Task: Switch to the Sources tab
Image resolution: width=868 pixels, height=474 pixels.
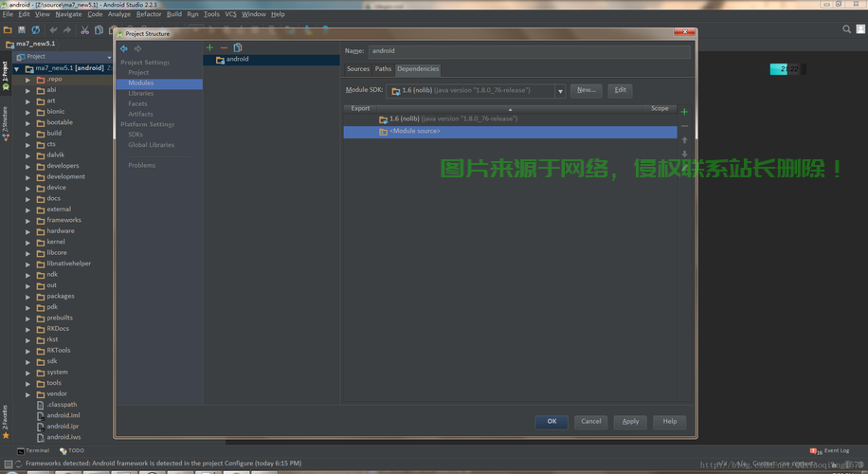Action: [x=358, y=69]
